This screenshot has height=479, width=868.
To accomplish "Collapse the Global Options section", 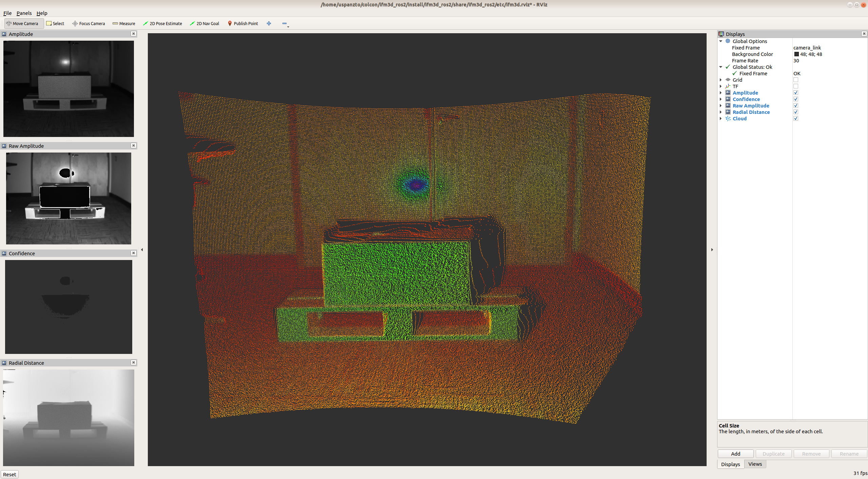I will (721, 41).
